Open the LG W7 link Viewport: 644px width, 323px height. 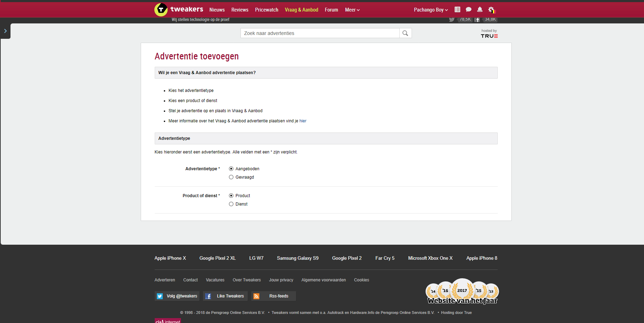pyautogui.click(x=257, y=258)
